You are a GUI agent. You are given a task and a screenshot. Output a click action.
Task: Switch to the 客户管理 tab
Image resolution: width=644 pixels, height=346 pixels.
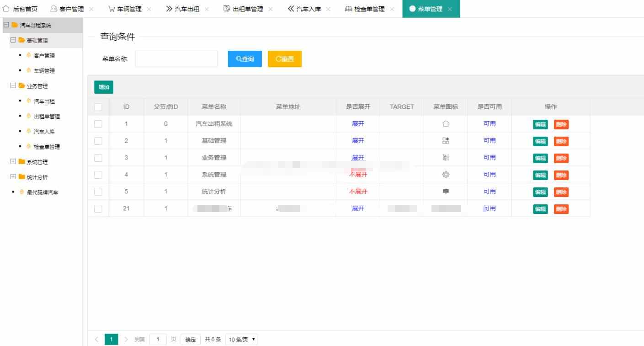tap(67, 9)
